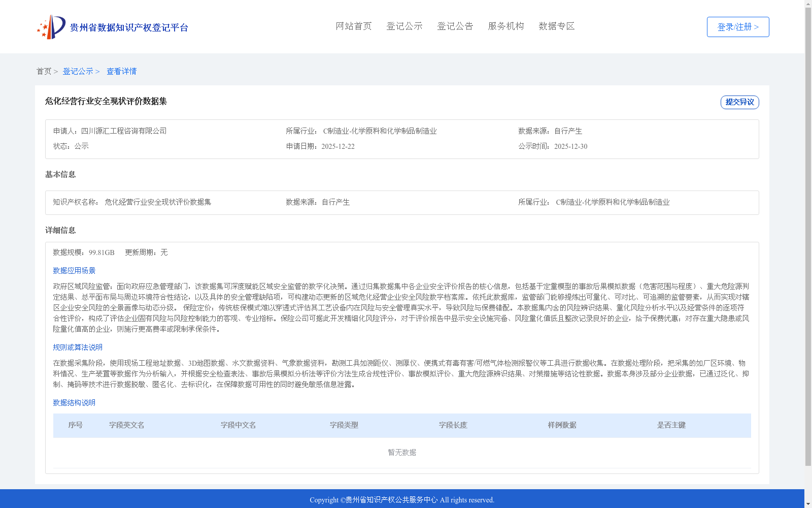
Task: Click the platform title 贵州省数据知识产权登记平台
Action: [x=129, y=27]
